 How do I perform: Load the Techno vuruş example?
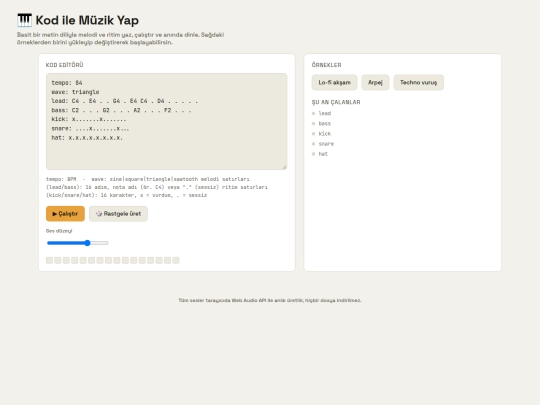coord(418,83)
